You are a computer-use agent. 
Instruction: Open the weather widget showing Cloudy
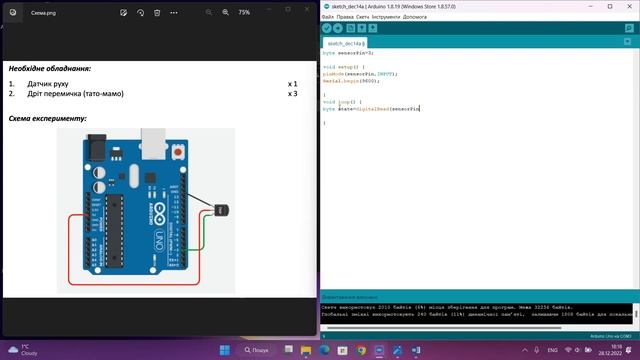(x=23, y=350)
